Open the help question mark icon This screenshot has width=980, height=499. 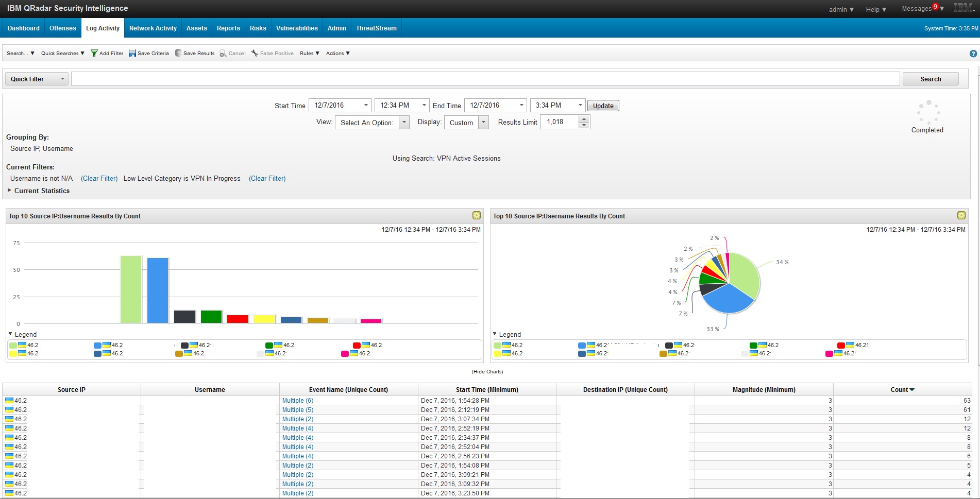973,54
